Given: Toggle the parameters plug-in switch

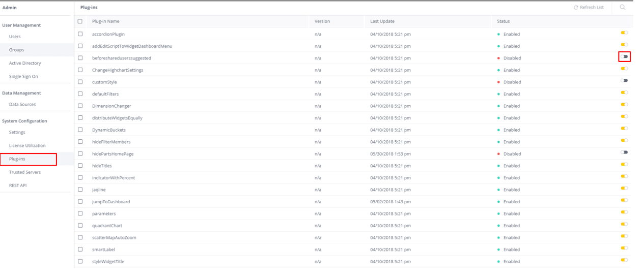Looking at the screenshot, I should pyautogui.click(x=624, y=212).
